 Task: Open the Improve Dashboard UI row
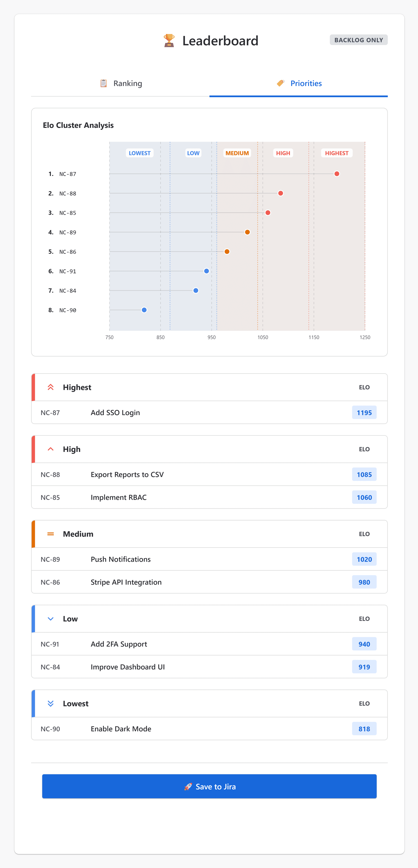(x=209, y=667)
